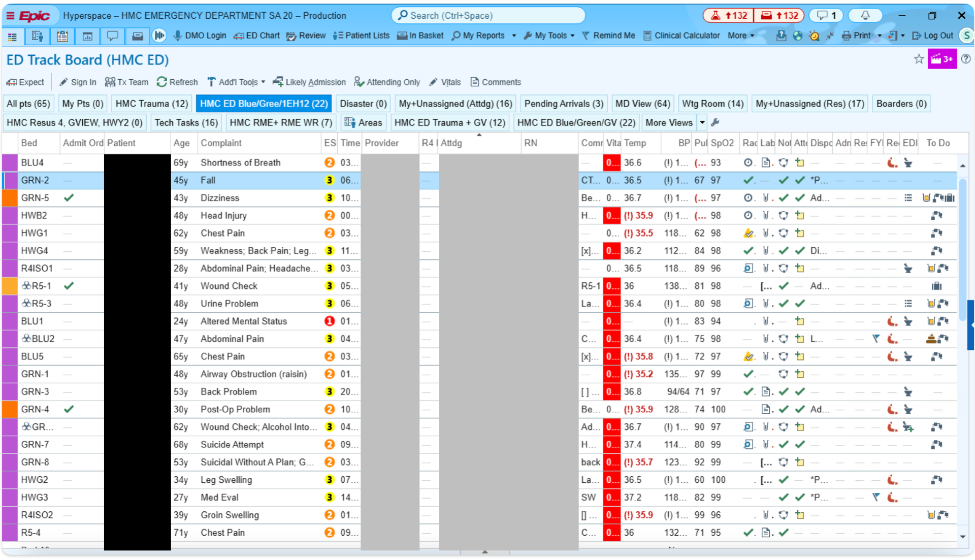Open the In Basket alert 132 badge

tap(779, 15)
